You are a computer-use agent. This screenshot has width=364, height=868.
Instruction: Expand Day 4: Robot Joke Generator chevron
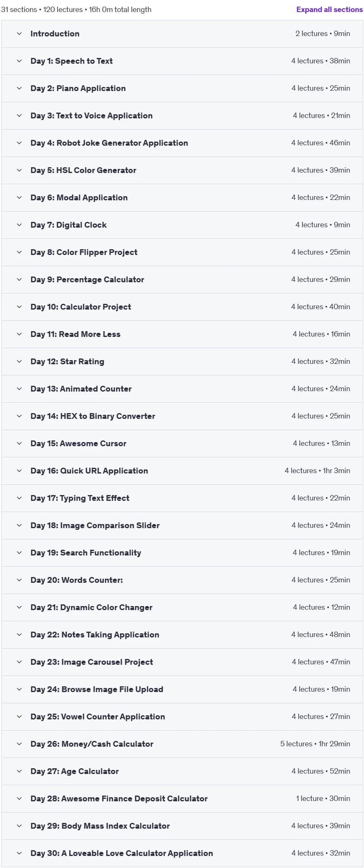coord(19,143)
